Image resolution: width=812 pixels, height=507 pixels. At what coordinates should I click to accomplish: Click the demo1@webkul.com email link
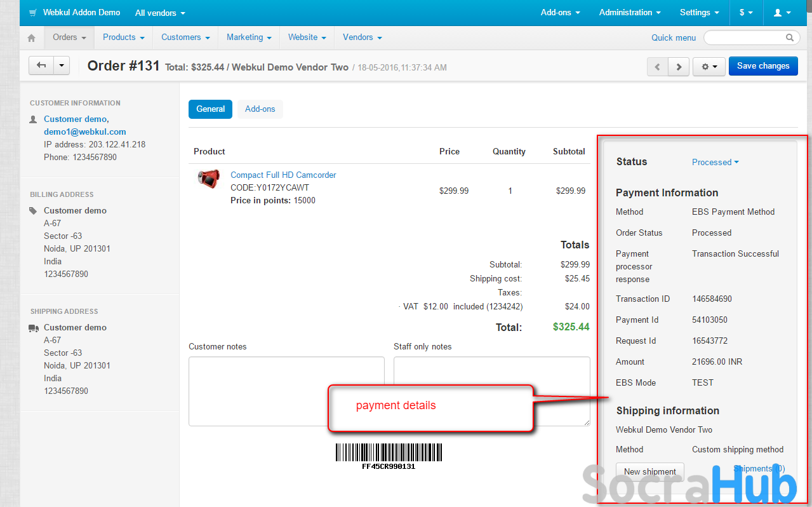point(85,132)
